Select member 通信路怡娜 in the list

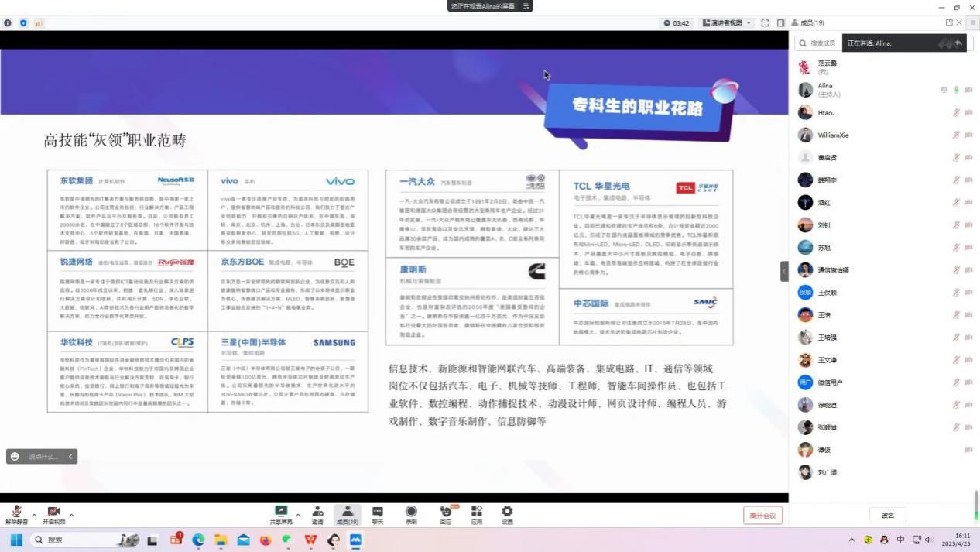tap(883, 269)
